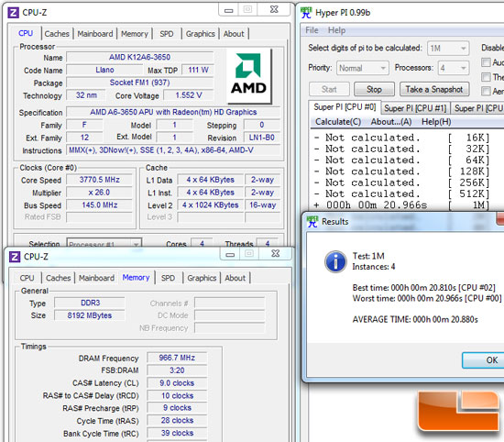504x442 pixels.
Task: Click the memory Size value 8192 MBytes
Action: 90,315
